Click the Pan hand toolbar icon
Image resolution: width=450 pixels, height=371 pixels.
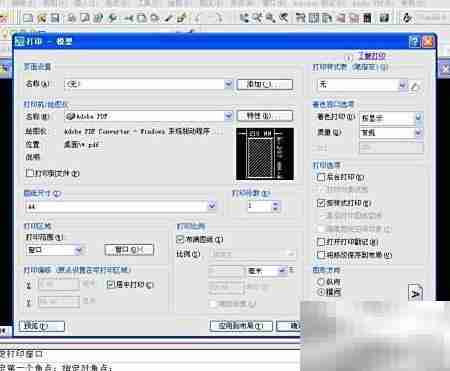point(244,18)
